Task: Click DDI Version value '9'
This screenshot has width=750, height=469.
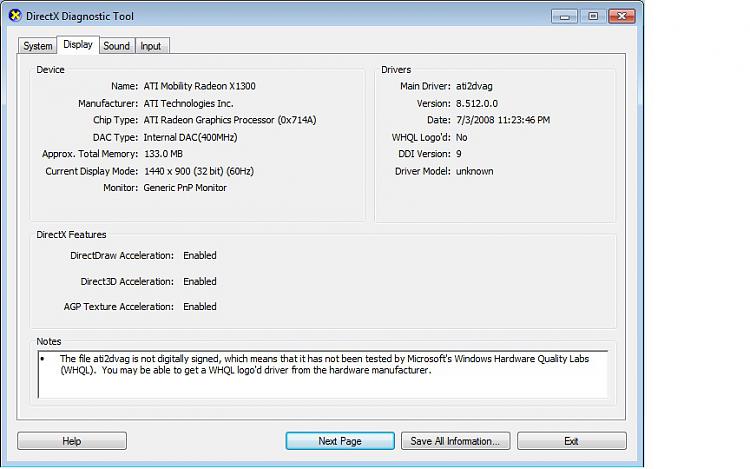Action: click(x=459, y=154)
